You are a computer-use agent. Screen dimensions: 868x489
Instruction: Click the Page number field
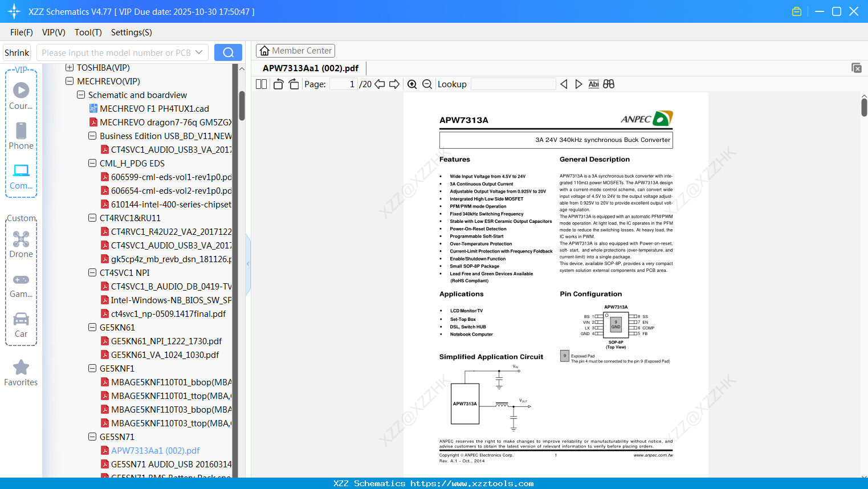coord(344,84)
